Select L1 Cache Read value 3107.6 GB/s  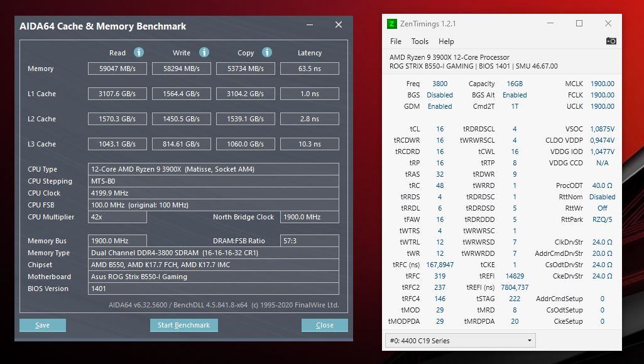[117, 94]
